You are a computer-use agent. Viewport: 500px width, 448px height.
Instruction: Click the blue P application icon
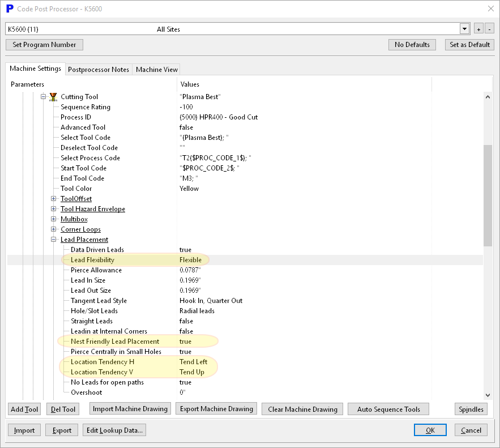click(x=10, y=8)
